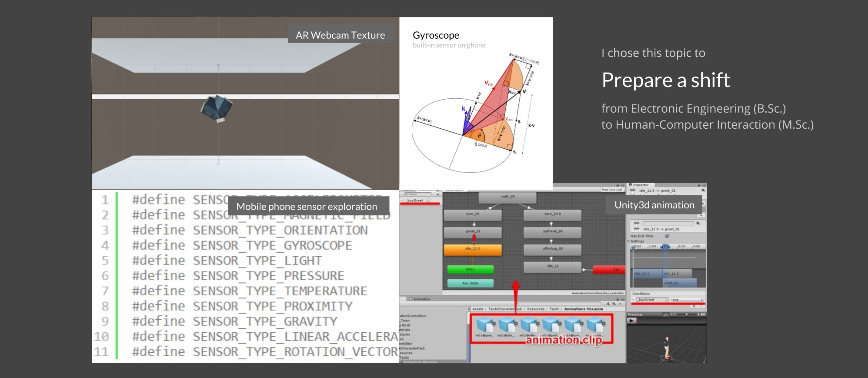Select the green Entry state node

pos(470,270)
